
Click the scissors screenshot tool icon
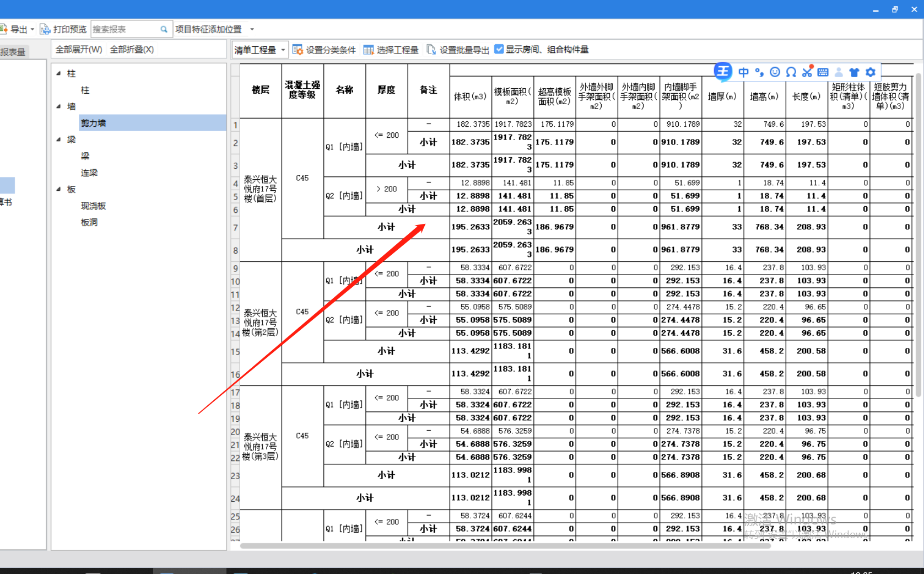click(807, 72)
